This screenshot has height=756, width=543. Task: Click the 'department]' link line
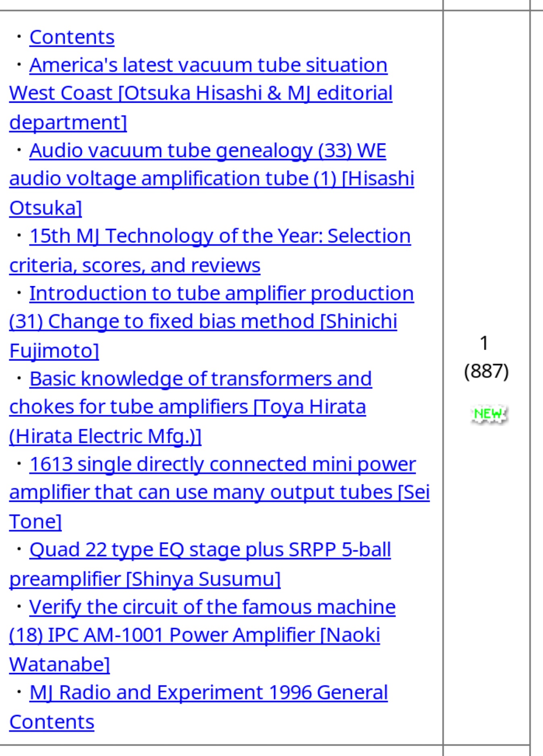point(68,122)
